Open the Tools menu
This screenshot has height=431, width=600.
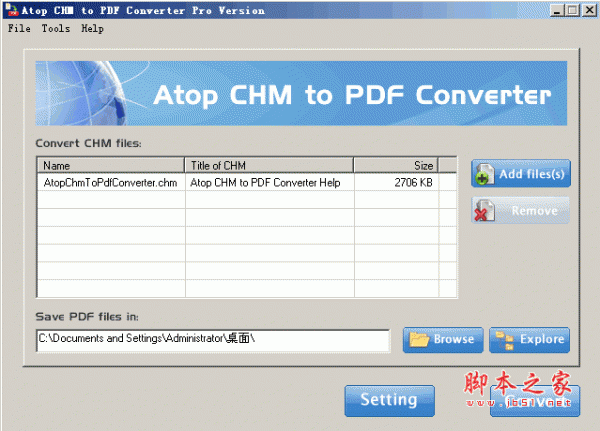tap(56, 28)
